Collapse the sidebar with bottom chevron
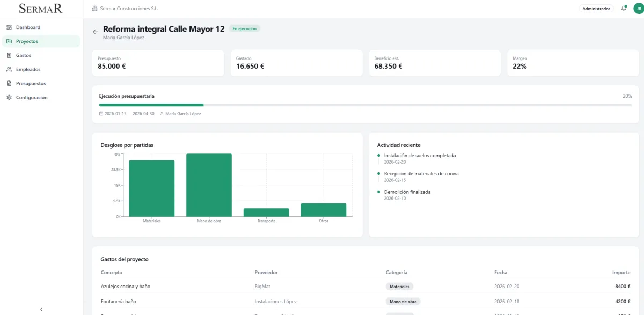 click(x=41, y=309)
